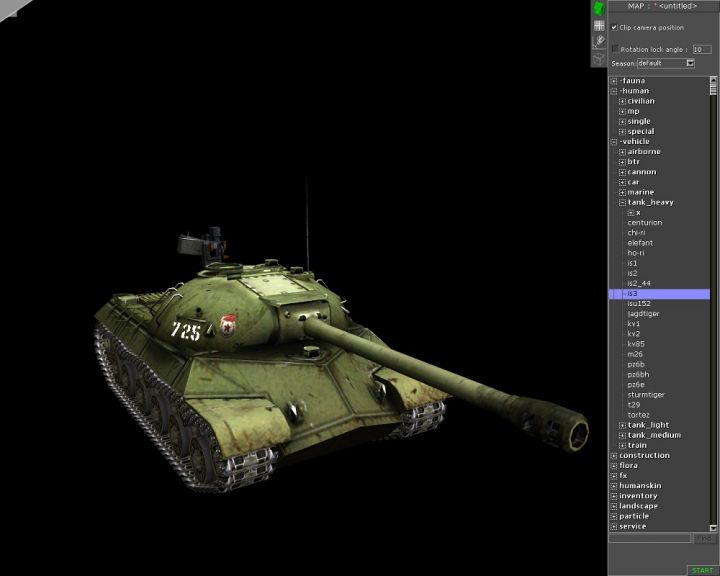Click the search text field beside Find
Screen dimensions: 720x576
650,539
